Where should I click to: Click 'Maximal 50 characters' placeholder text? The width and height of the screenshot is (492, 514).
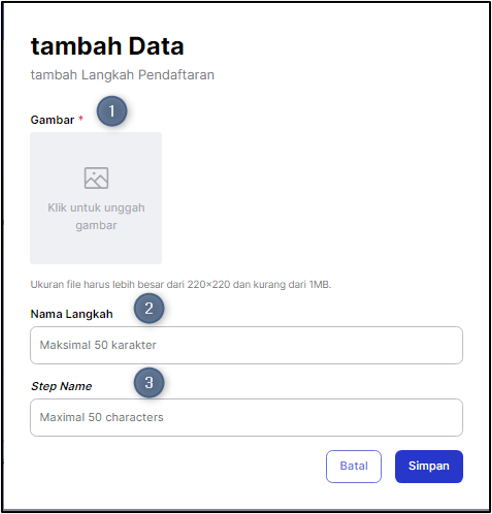coord(102,417)
